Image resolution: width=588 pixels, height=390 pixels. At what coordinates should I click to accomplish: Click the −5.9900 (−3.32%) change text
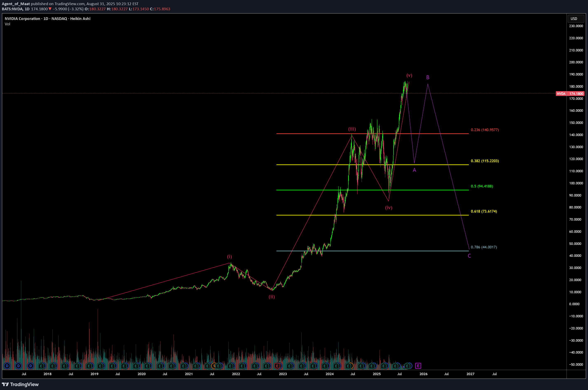[x=68, y=9]
